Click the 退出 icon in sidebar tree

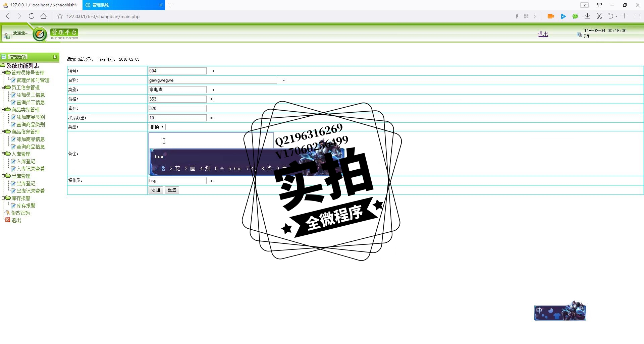coord(8,220)
